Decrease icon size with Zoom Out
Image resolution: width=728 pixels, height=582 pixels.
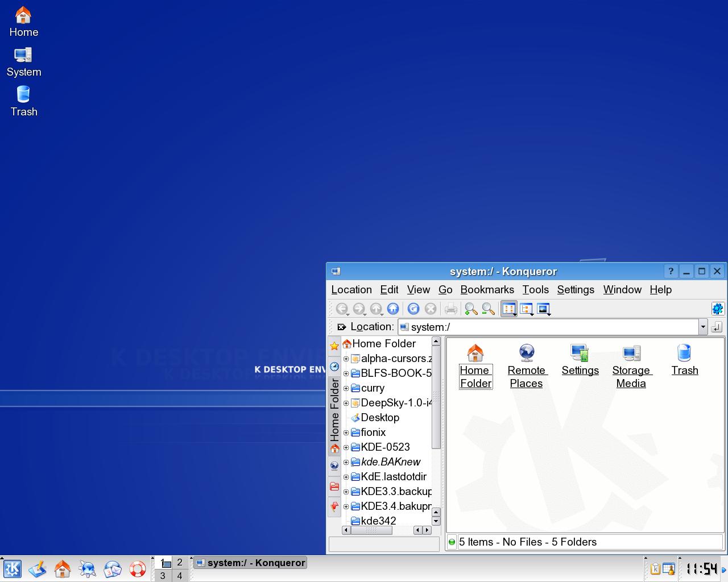(488, 309)
